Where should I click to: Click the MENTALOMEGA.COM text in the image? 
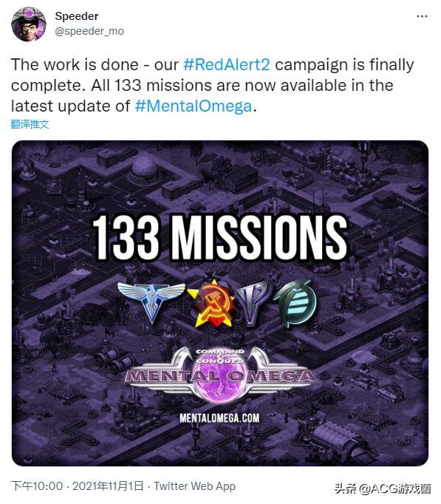219,418
